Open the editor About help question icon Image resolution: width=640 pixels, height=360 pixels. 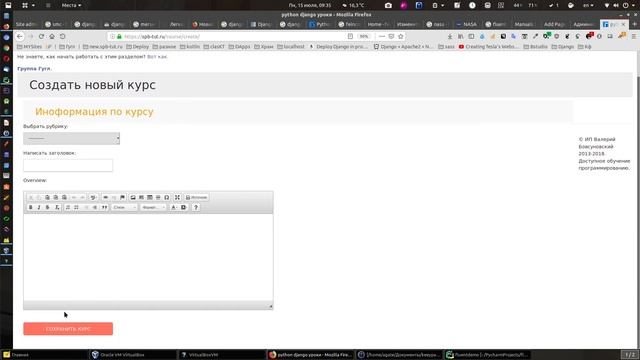pos(196,207)
